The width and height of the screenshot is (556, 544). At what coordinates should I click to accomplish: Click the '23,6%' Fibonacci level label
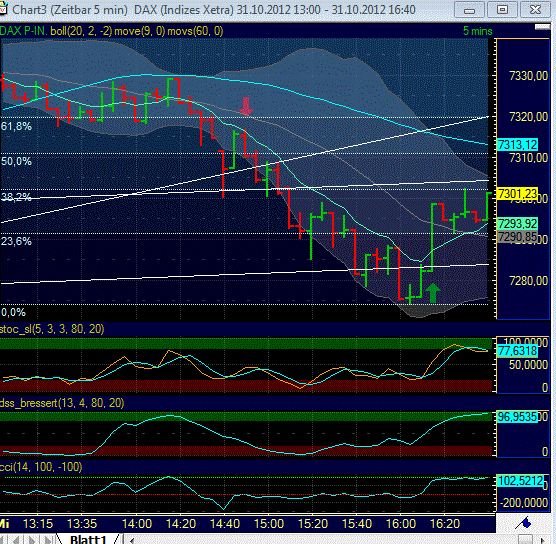pyautogui.click(x=16, y=242)
